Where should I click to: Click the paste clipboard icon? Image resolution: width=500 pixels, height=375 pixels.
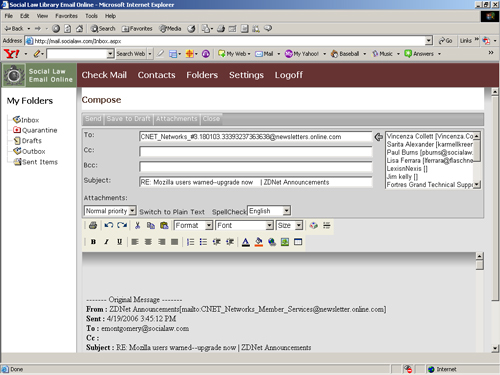164,226
